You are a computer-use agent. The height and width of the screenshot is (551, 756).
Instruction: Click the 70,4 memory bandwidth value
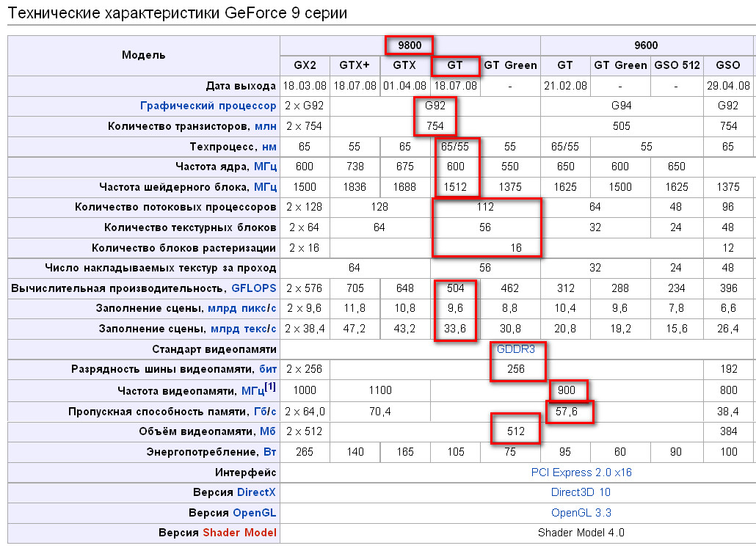(380, 412)
